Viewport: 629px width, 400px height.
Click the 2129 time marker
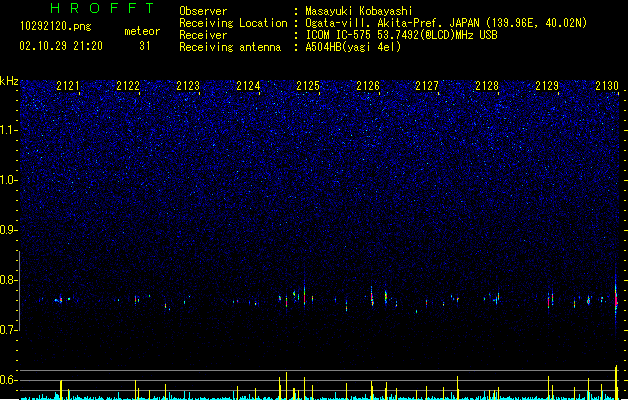pyautogui.click(x=547, y=86)
